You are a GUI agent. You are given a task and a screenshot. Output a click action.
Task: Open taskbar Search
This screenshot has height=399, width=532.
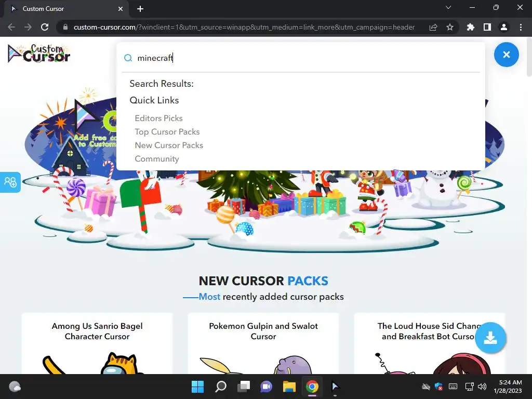[220, 387]
